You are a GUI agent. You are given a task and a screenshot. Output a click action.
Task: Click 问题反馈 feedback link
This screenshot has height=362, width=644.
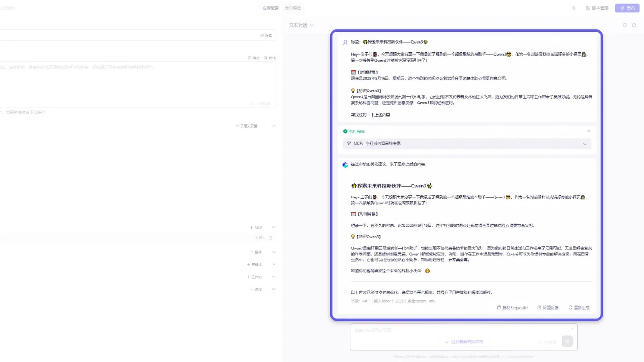coord(548,308)
